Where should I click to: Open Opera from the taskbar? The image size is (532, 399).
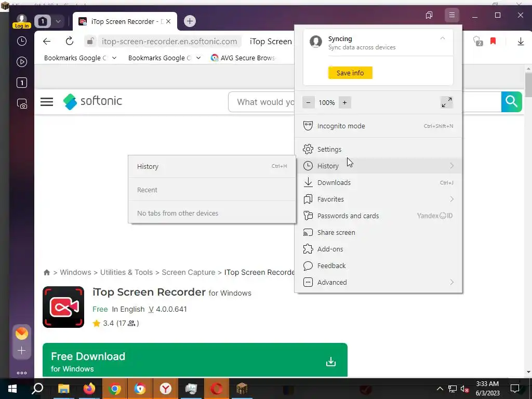tap(217, 389)
